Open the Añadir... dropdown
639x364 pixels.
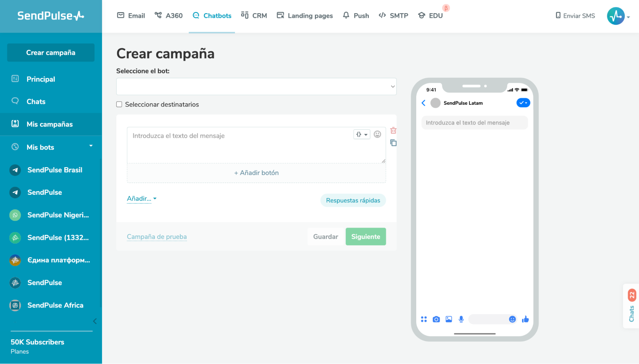click(142, 199)
